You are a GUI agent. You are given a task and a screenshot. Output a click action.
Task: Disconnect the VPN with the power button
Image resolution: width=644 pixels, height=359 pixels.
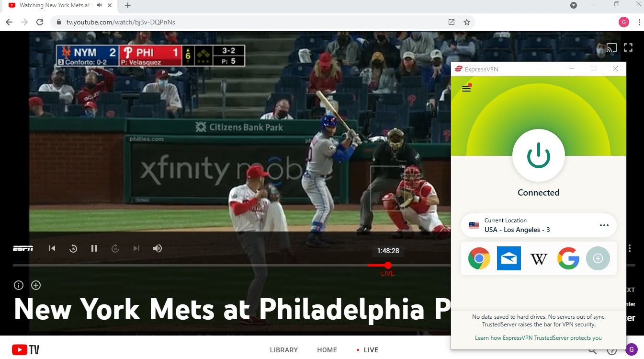pos(538,155)
